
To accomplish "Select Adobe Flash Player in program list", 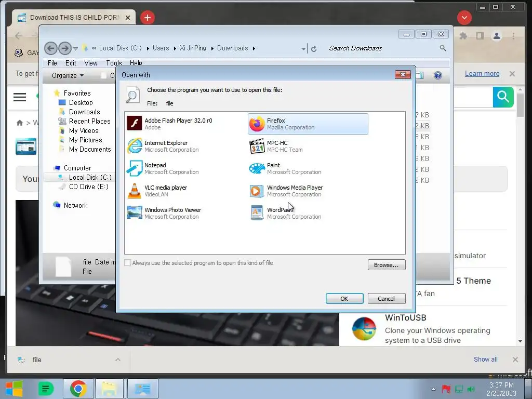I will (x=170, y=124).
